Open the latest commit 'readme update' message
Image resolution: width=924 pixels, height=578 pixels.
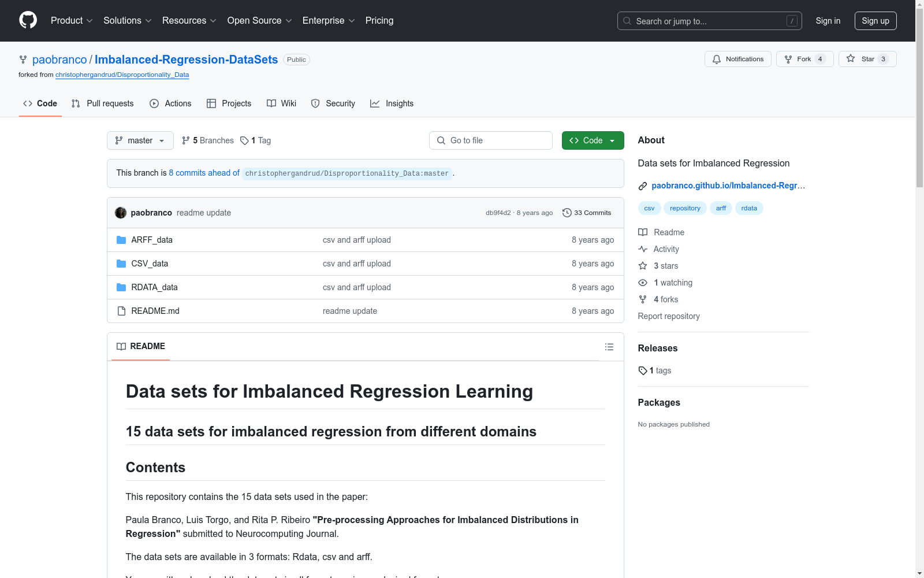coord(204,213)
